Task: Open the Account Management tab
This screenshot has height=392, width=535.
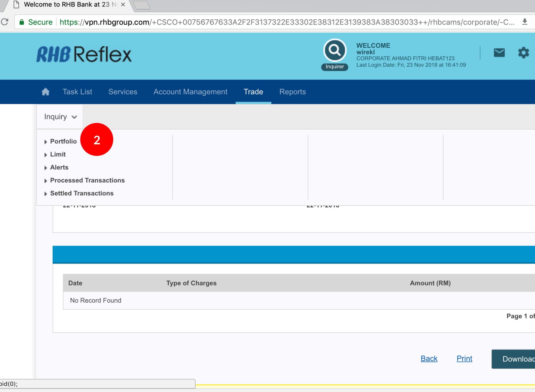Action: (x=190, y=92)
